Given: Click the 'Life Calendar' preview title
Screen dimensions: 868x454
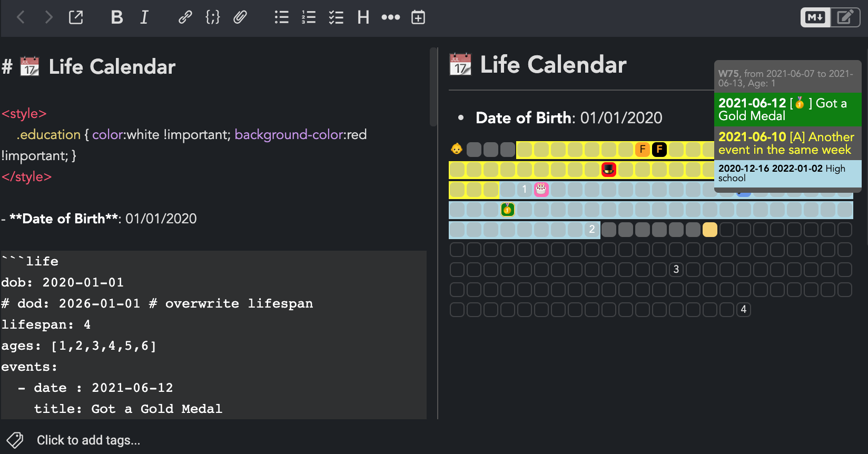Looking at the screenshot, I should (x=553, y=65).
